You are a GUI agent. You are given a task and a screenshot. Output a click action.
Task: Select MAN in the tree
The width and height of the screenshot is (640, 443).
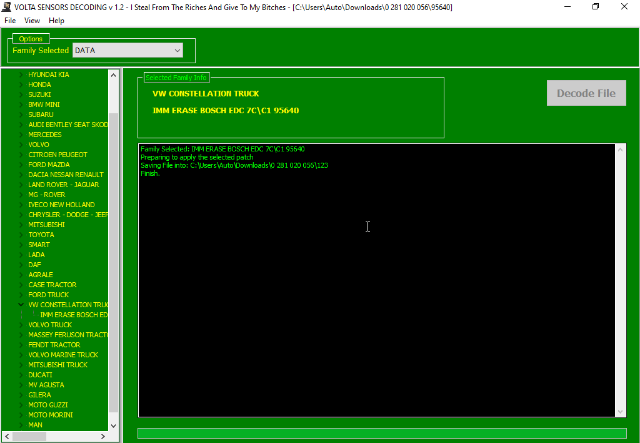(35, 425)
